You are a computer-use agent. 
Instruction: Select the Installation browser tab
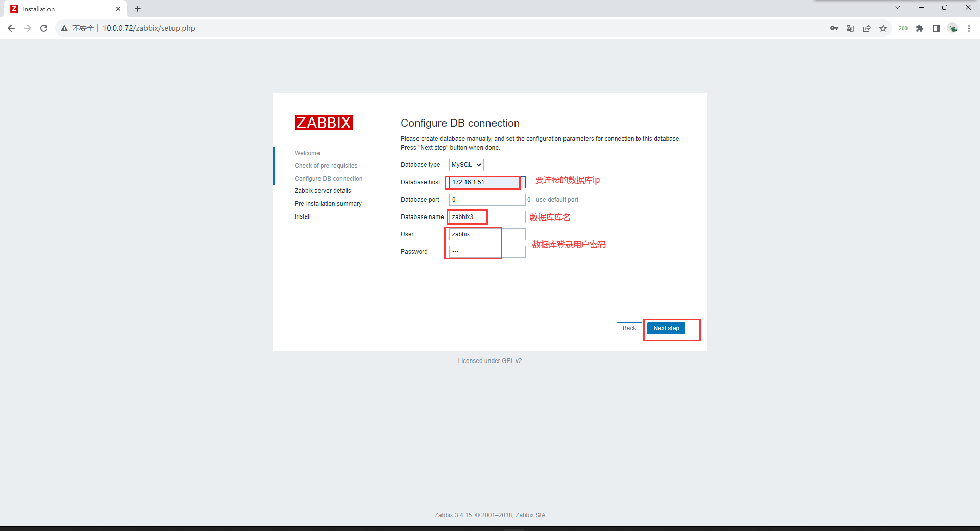pyautogui.click(x=65, y=9)
